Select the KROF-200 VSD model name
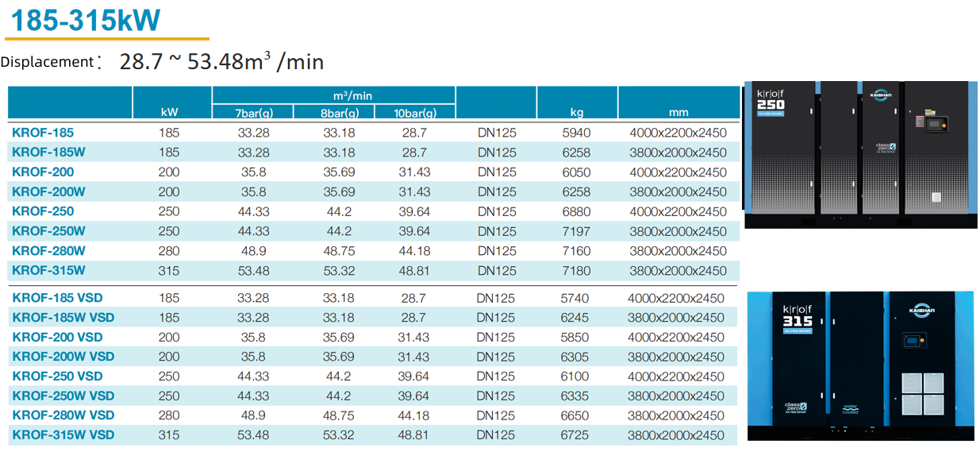 click(x=58, y=337)
